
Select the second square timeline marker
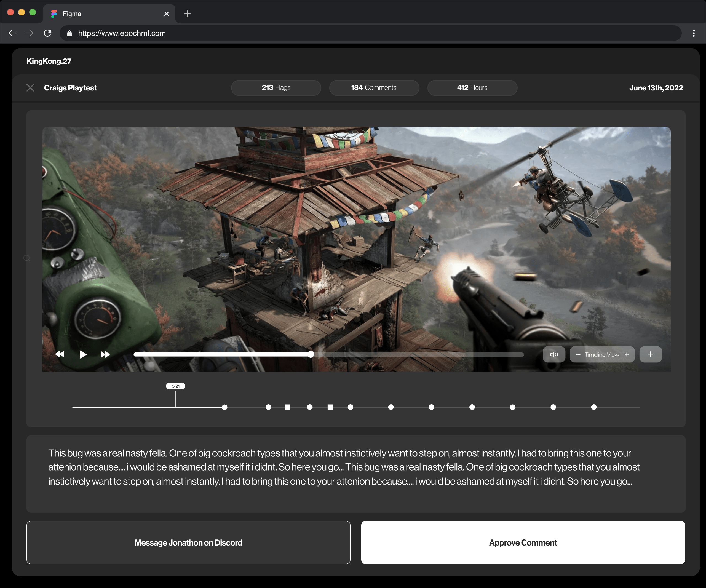(330, 407)
